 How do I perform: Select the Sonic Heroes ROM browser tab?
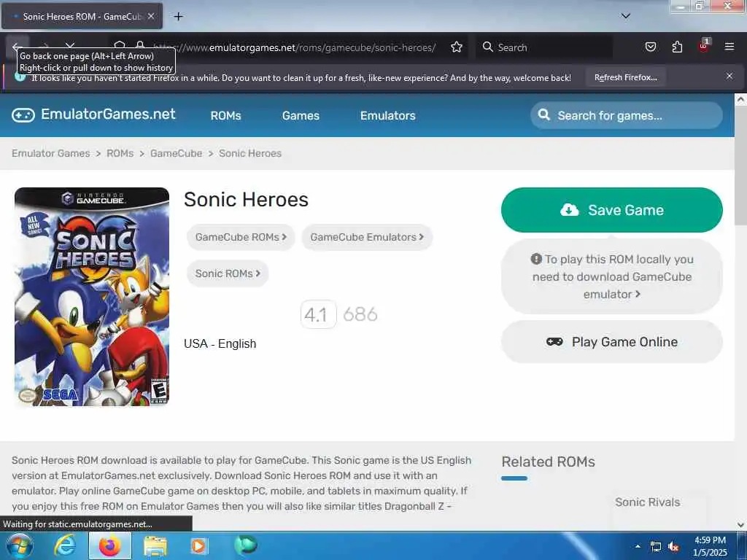pos(82,16)
